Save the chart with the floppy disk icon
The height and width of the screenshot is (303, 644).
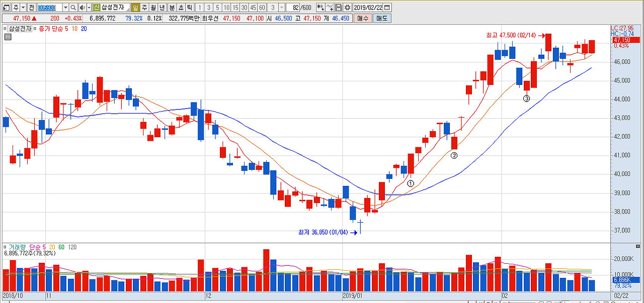pyautogui.click(x=339, y=8)
